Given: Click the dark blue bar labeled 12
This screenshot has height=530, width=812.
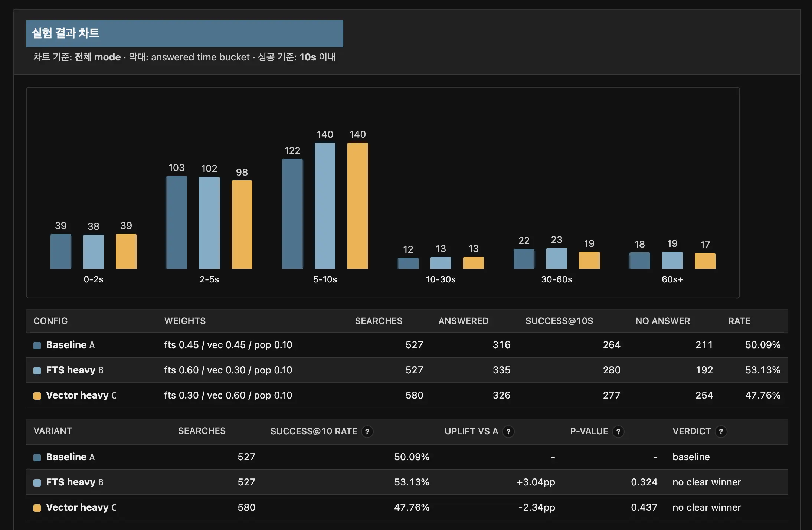Looking at the screenshot, I should (408, 263).
